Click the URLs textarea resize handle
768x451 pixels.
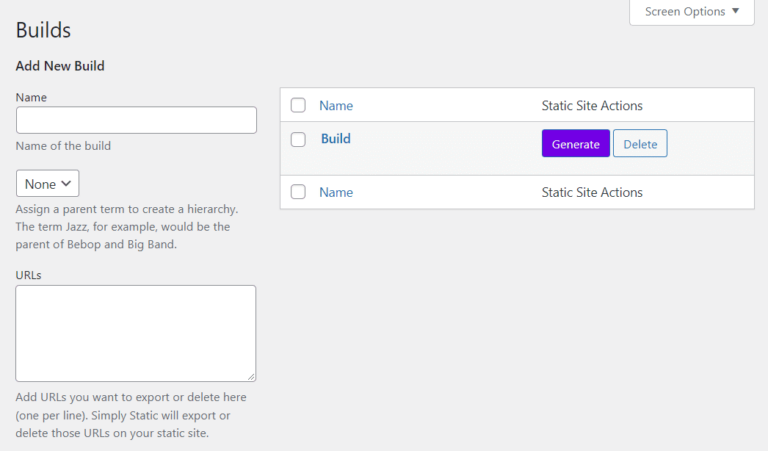pyautogui.click(x=250, y=376)
